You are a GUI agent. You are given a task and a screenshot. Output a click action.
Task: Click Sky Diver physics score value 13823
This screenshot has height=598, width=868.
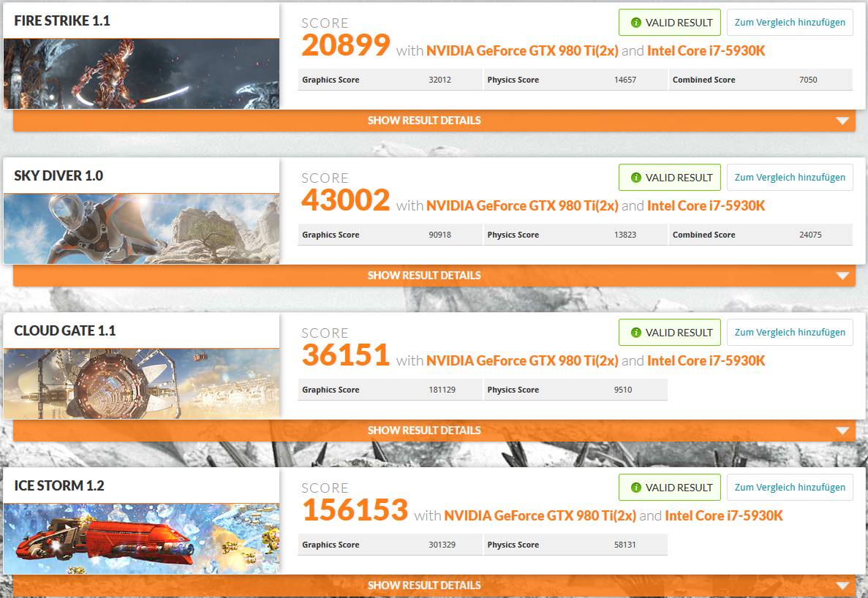(625, 235)
